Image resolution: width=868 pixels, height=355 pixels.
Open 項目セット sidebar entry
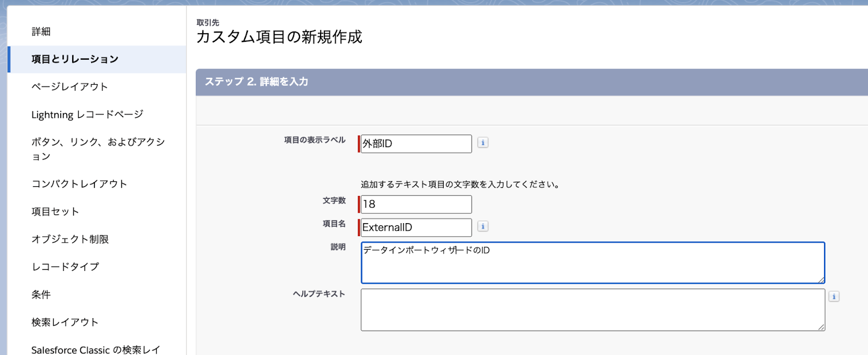coord(55,212)
